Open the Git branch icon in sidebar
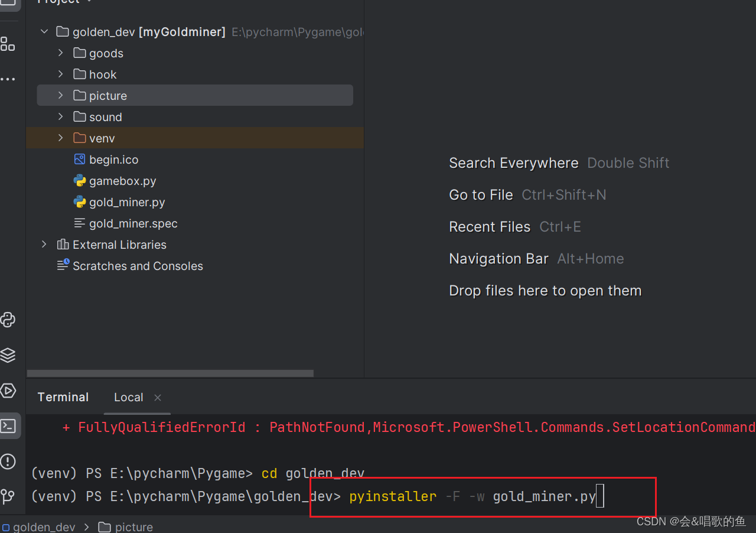The height and width of the screenshot is (533, 756). [8, 497]
